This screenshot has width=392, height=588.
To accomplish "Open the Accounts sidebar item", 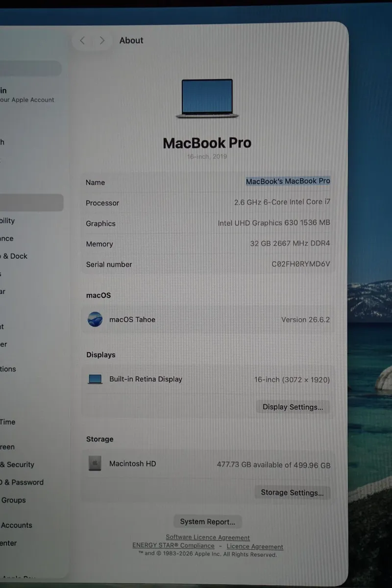I will (x=16, y=525).
